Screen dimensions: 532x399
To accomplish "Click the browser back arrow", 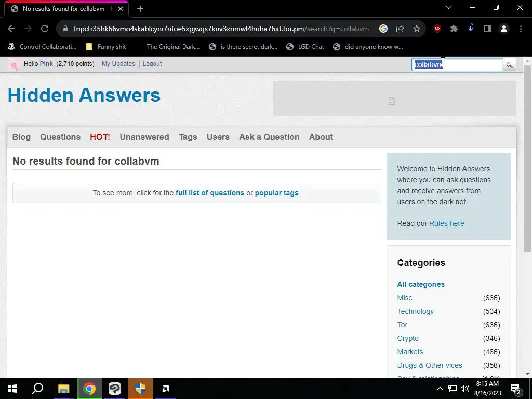I will pos(11,29).
